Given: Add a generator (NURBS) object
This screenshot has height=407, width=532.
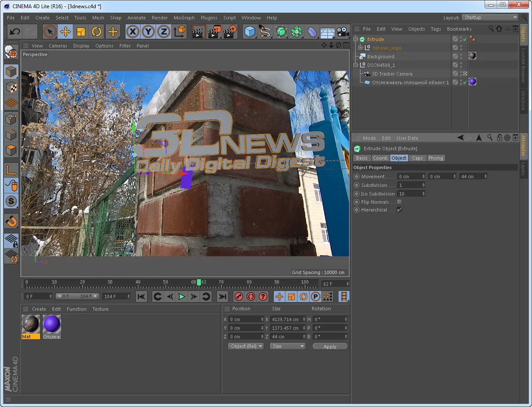Looking at the screenshot, I should [281, 32].
